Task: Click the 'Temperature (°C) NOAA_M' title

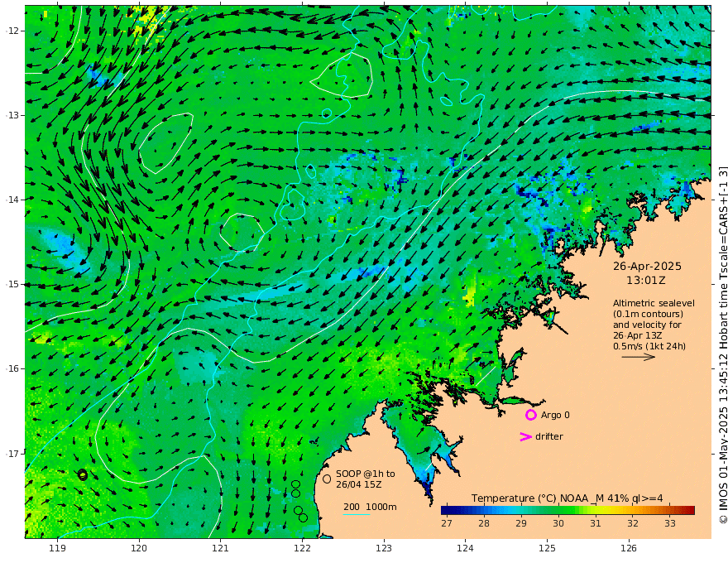Action: (538, 498)
